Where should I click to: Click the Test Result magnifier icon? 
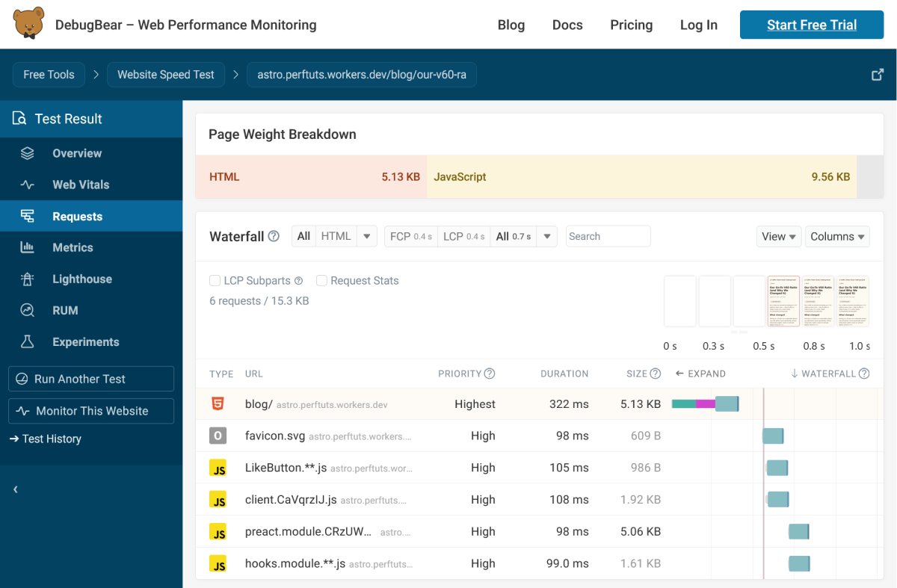pyautogui.click(x=19, y=118)
